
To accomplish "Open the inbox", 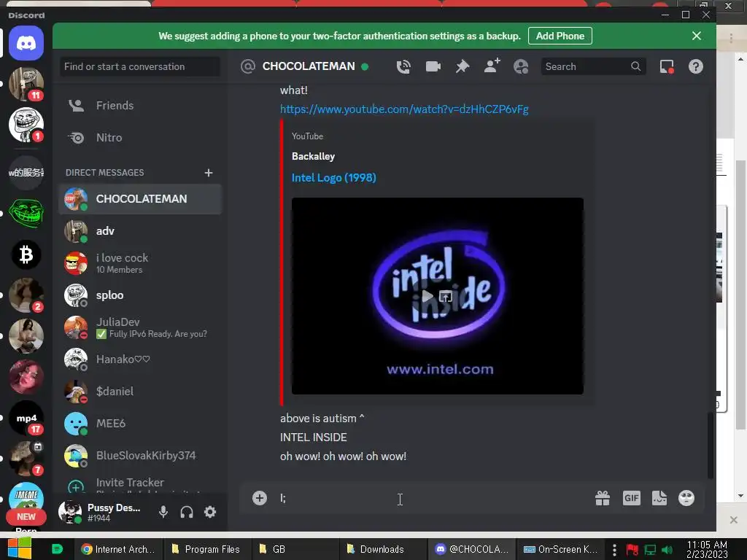I will (x=667, y=66).
